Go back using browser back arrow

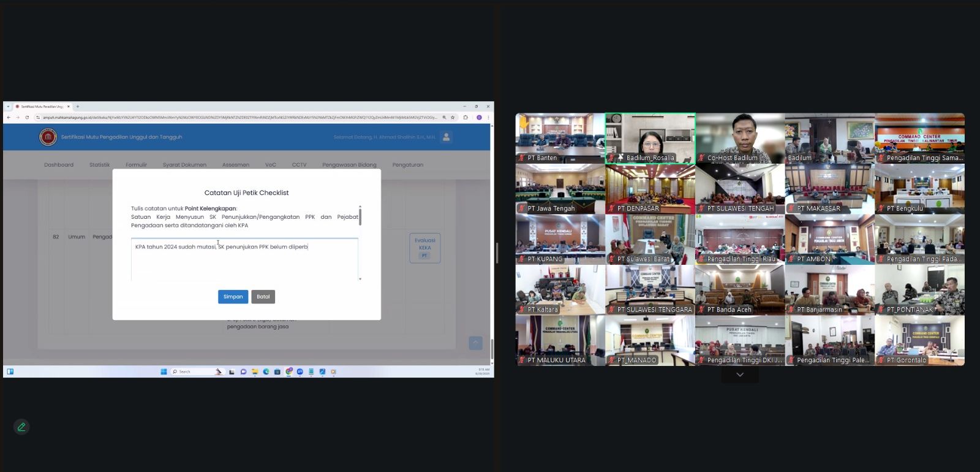click(x=9, y=117)
